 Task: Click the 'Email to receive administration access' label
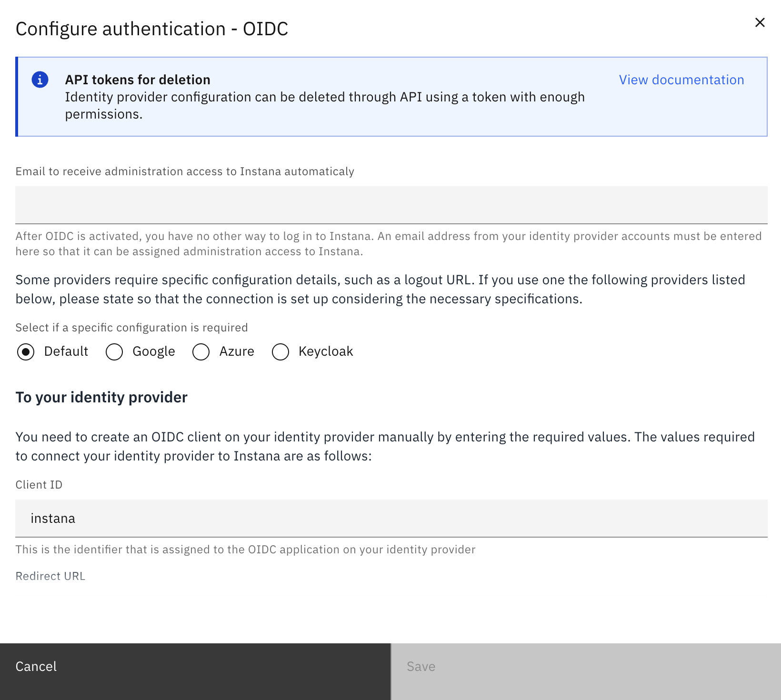click(x=185, y=171)
